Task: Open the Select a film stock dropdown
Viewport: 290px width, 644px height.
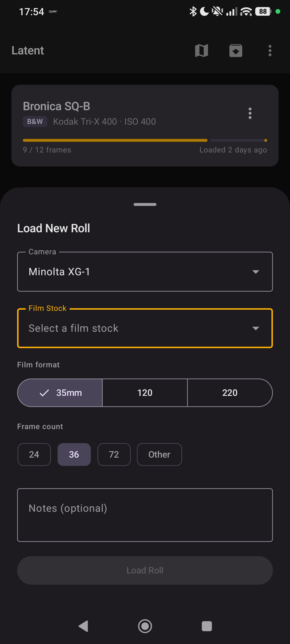Action: click(145, 328)
